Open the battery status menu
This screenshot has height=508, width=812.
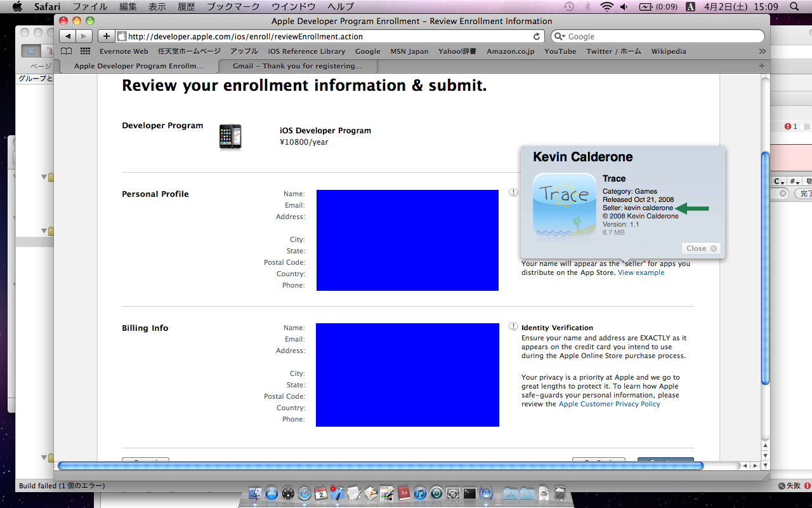[x=658, y=7]
